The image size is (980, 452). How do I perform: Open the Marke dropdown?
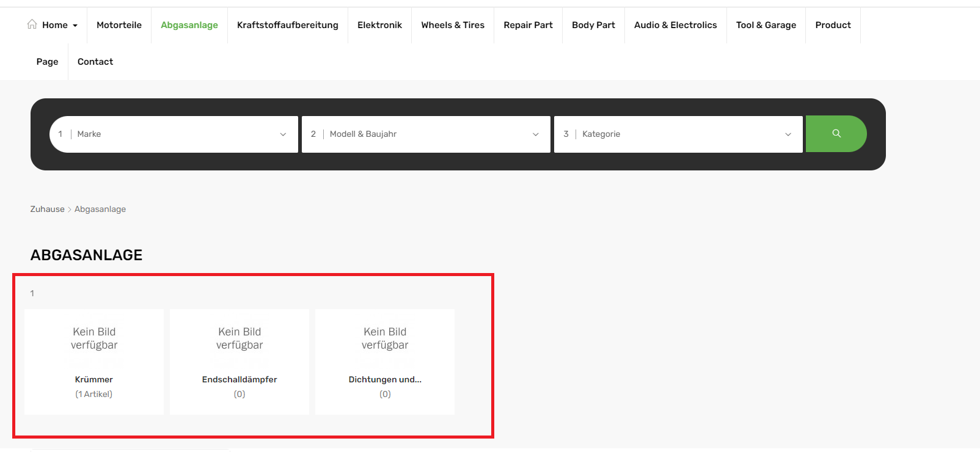pyautogui.click(x=174, y=134)
